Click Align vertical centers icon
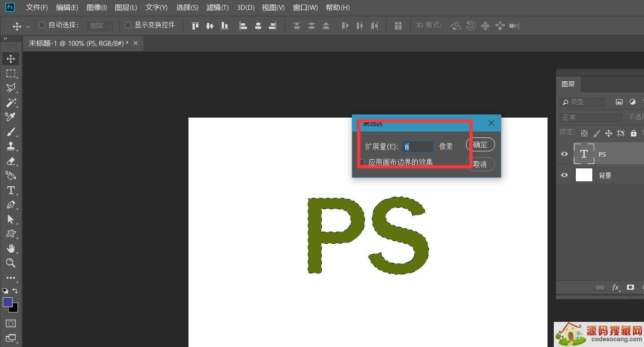Screen dimensions: 644x347 pos(210,26)
